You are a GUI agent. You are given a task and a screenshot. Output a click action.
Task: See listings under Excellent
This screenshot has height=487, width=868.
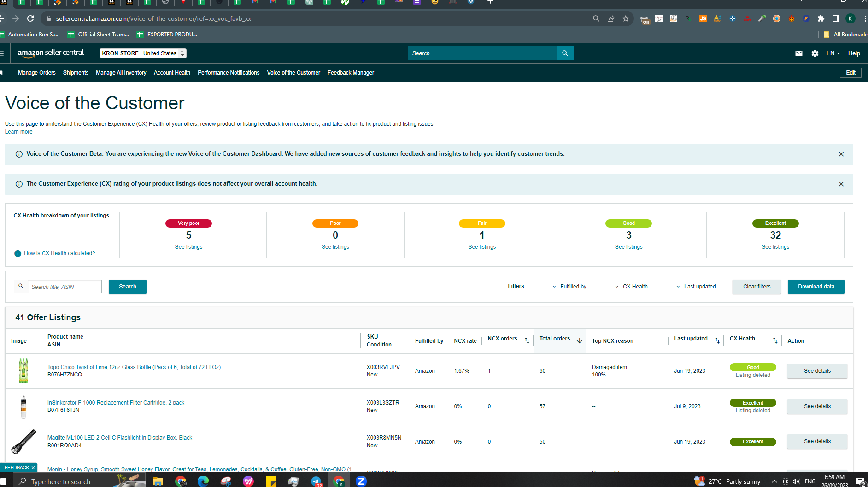click(775, 247)
